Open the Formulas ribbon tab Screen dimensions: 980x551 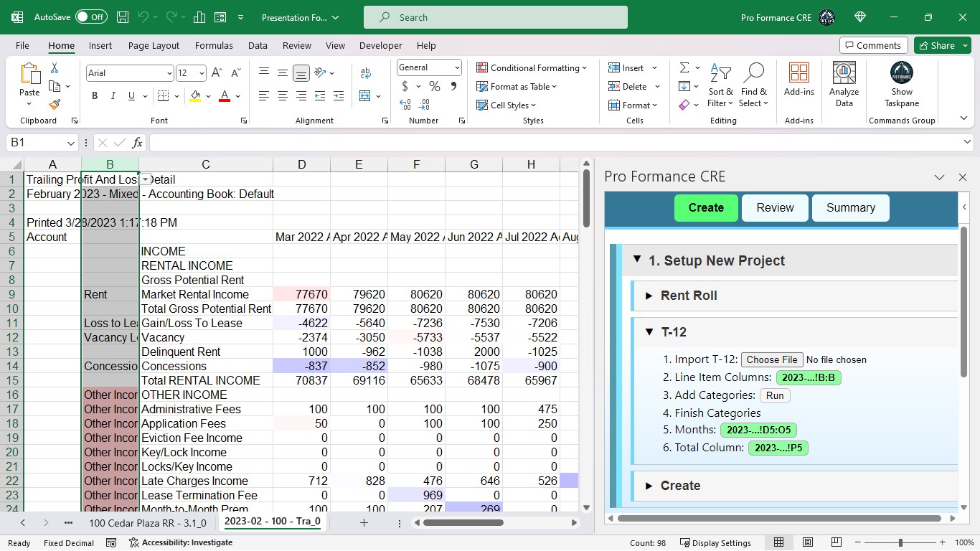[214, 45]
